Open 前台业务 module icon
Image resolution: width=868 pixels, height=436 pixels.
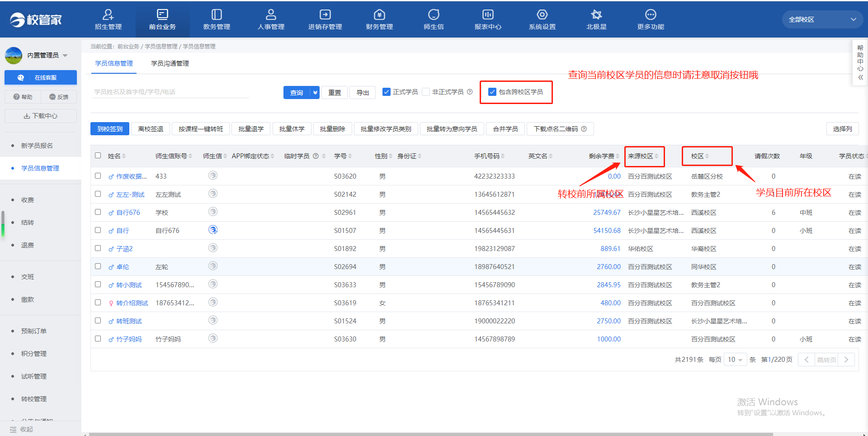162,14
